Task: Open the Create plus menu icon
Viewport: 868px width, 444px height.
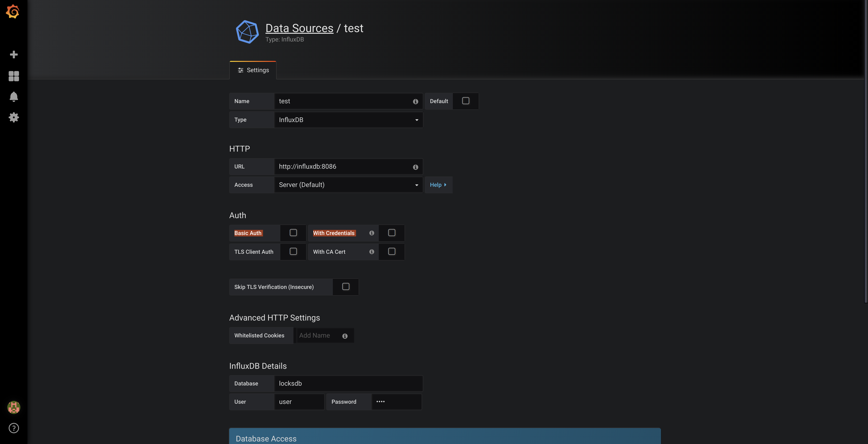Action: [14, 55]
